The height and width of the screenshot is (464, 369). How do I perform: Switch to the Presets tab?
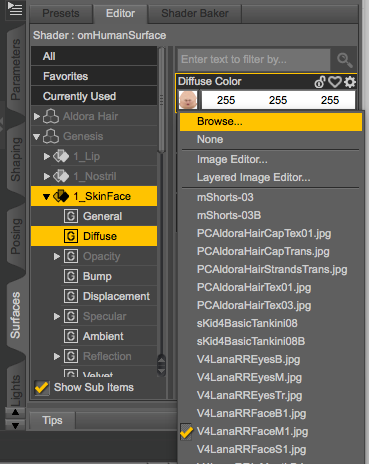coord(61,14)
